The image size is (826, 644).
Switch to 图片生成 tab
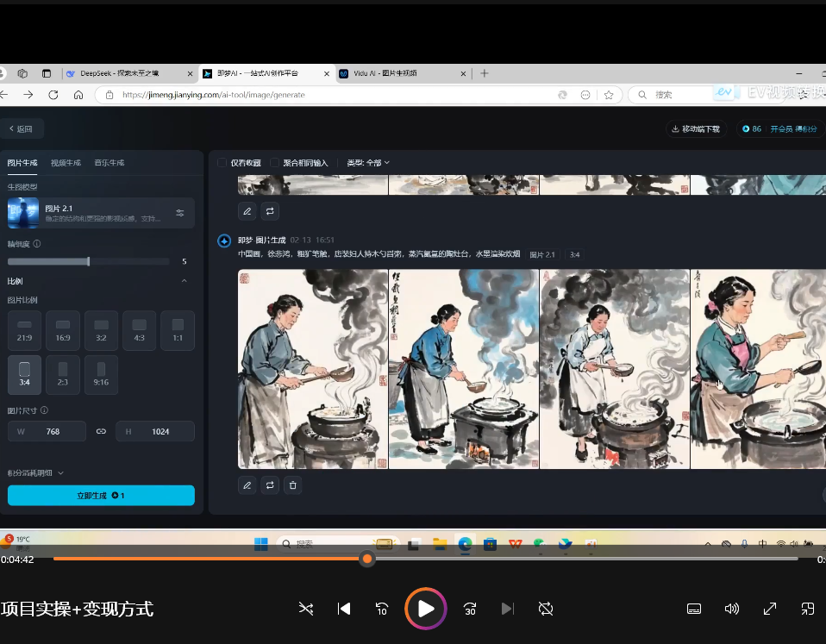tap(22, 163)
